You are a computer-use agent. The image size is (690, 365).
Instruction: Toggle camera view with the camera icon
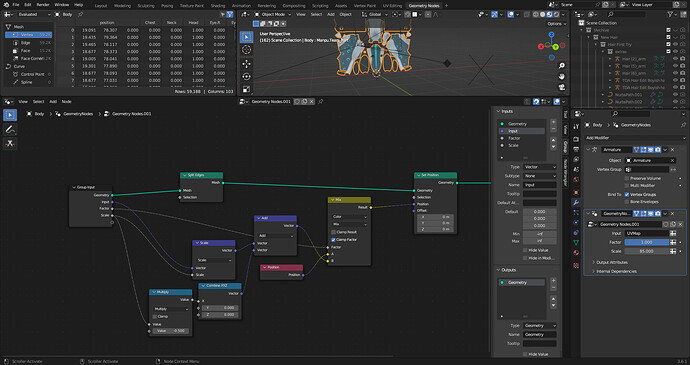562,87
